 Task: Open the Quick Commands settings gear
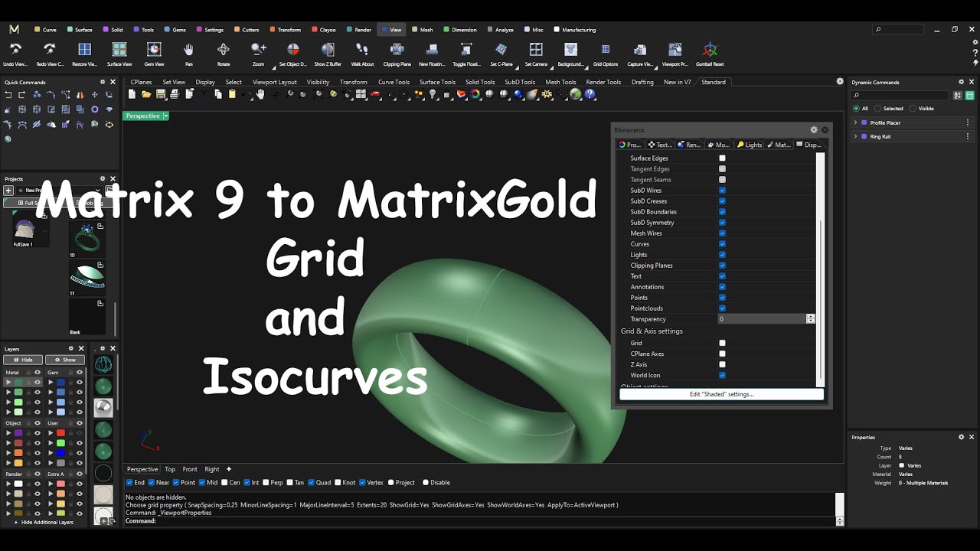pyautogui.click(x=103, y=82)
